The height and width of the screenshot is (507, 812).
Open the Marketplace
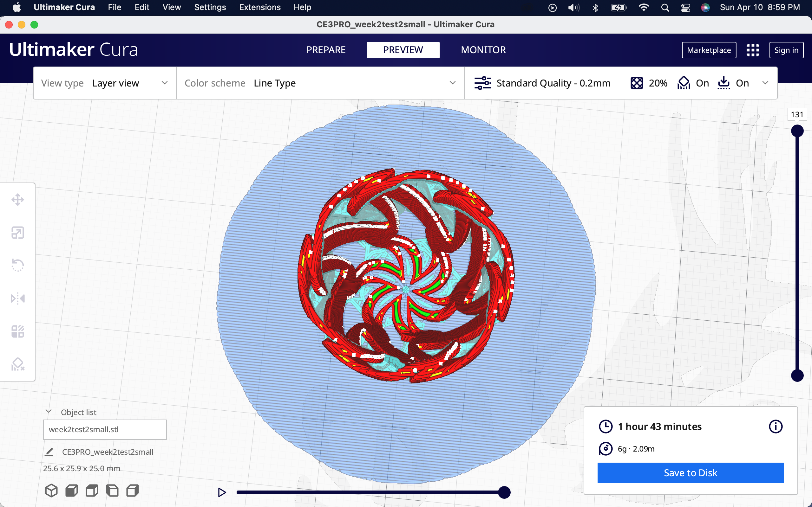[x=709, y=50]
